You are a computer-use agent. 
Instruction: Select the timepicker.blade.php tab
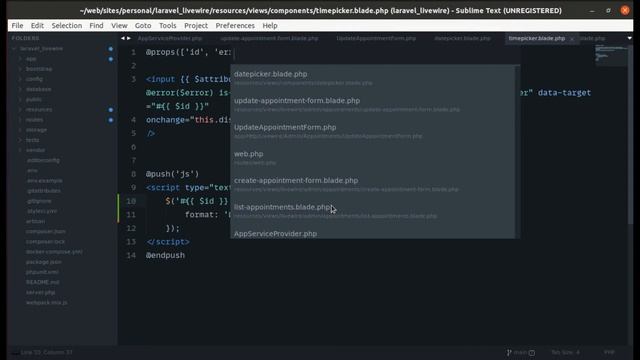[537, 38]
